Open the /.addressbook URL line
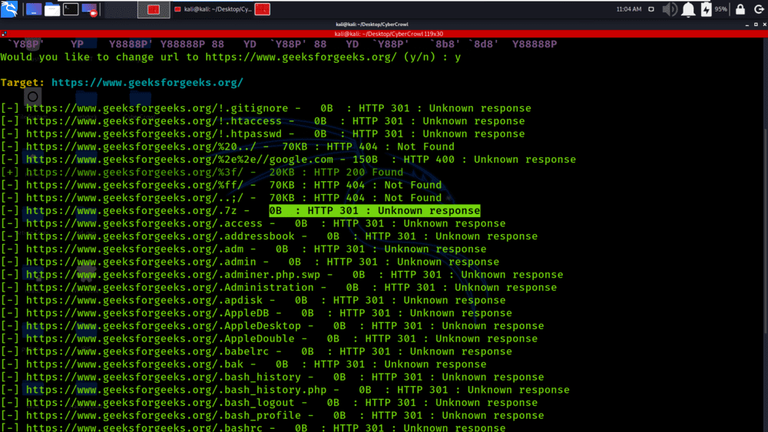Image resolution: width=768 pixels, height=432 pixels. pos(160,236)
